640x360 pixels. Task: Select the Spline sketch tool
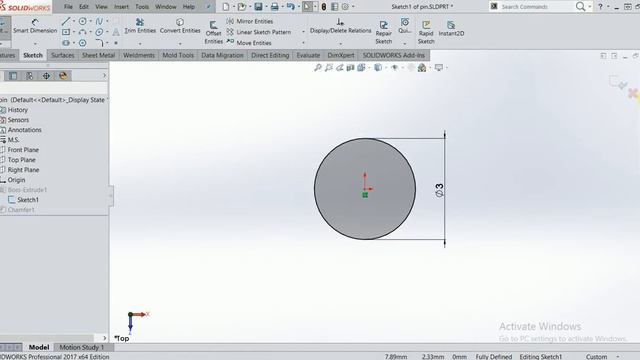99,21
